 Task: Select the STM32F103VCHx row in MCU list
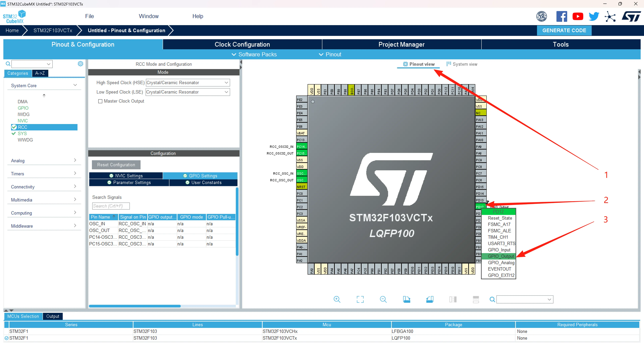(x=280, y=331)
